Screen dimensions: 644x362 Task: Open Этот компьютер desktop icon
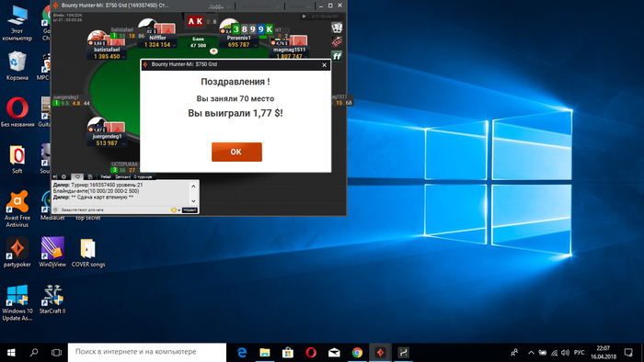coord(17,23)
